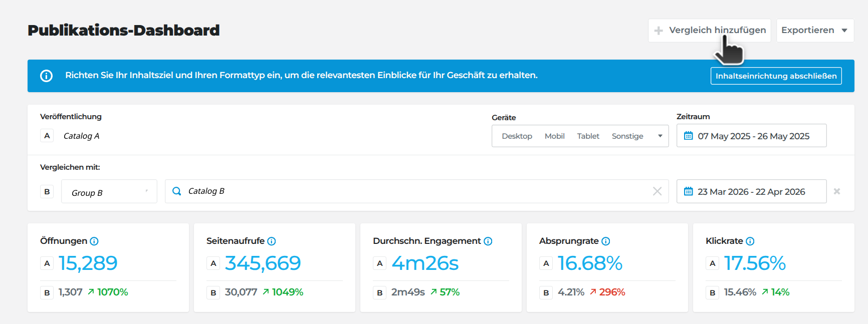Toggle the Desktop device filter
The image size is (868, 324).
[x=517, y=136]
